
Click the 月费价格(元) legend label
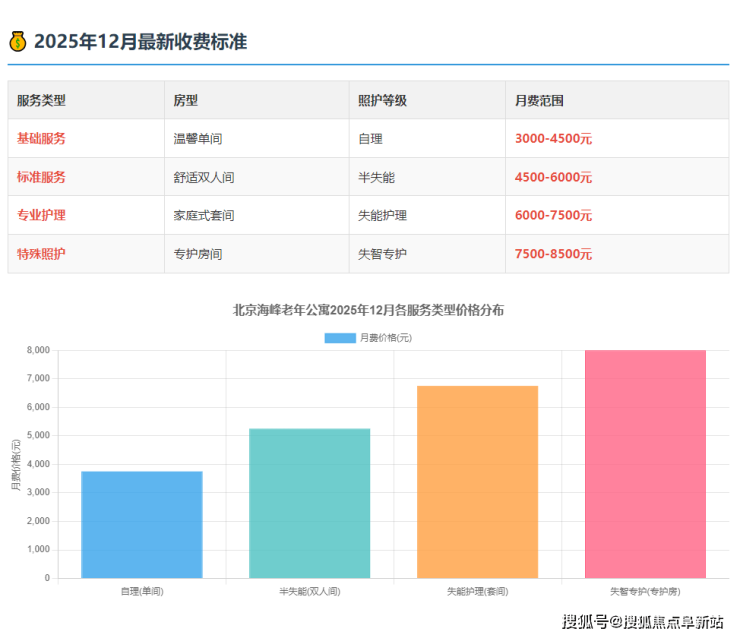point(385,338)
